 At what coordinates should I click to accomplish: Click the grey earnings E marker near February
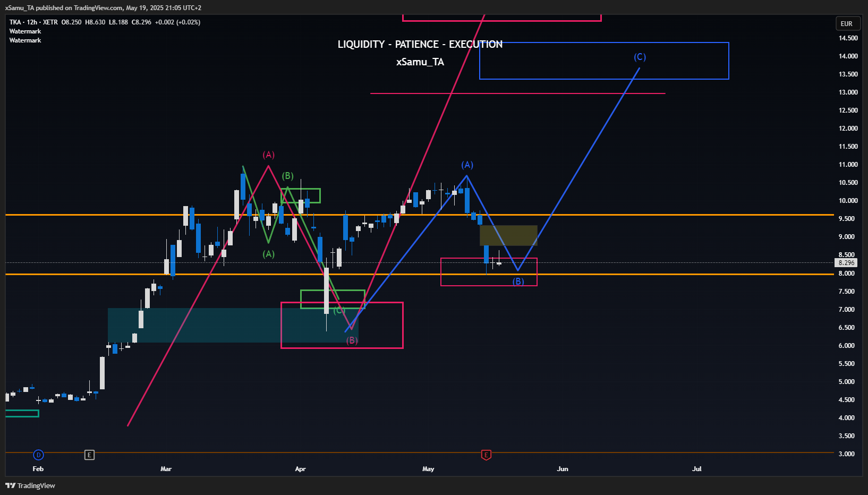89,455
